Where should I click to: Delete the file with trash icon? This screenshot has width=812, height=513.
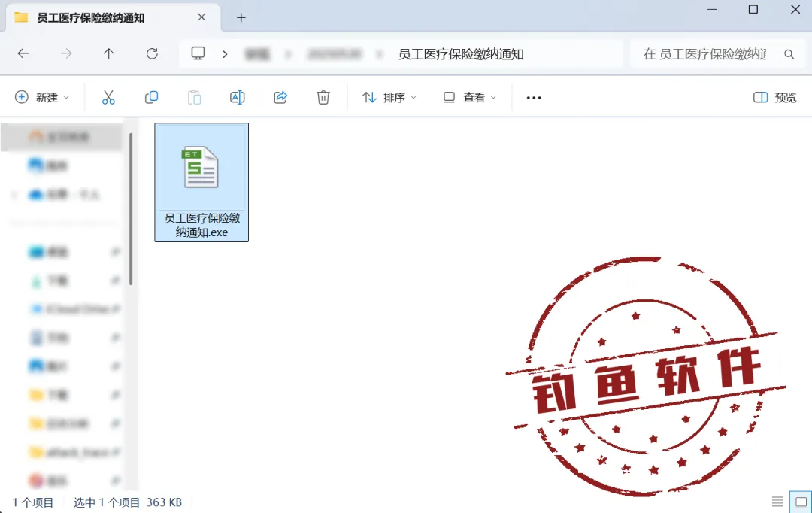click(x=323, y=98)
